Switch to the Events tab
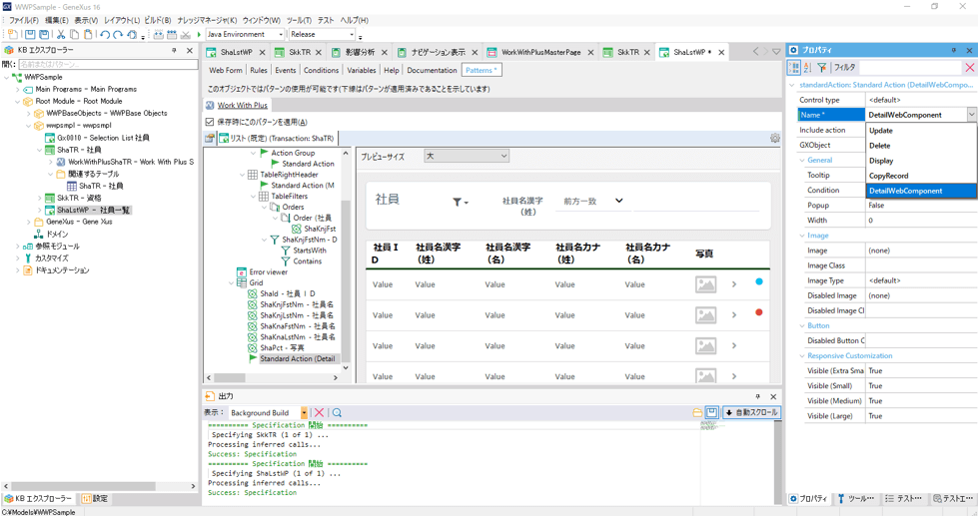980x516 pixels. 285,71
